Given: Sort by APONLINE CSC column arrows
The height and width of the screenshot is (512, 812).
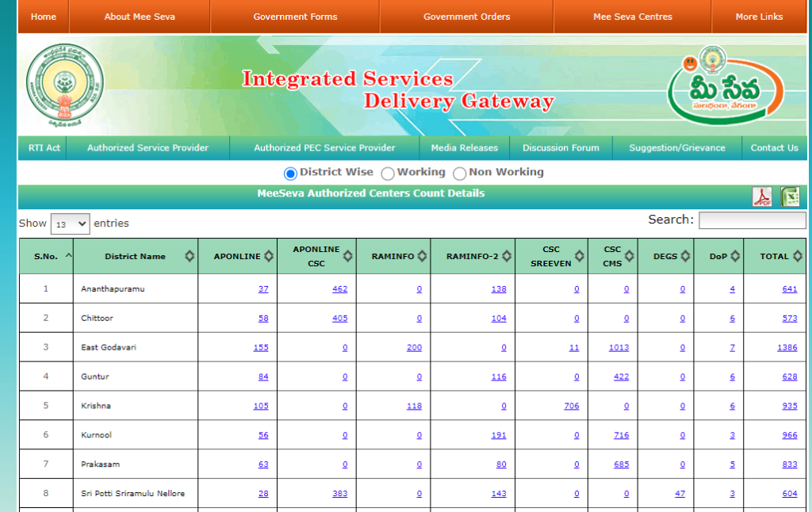Looking at the screenshot, I should 347,256.
